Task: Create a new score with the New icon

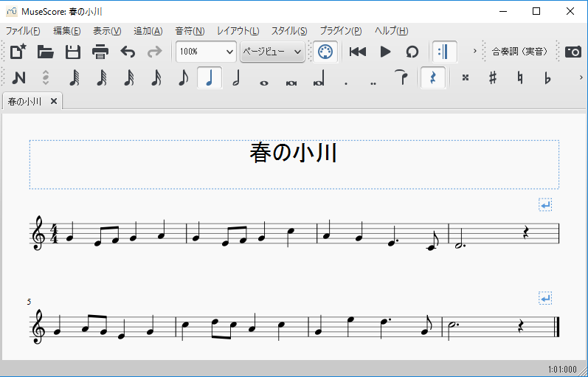Action: 18,52
